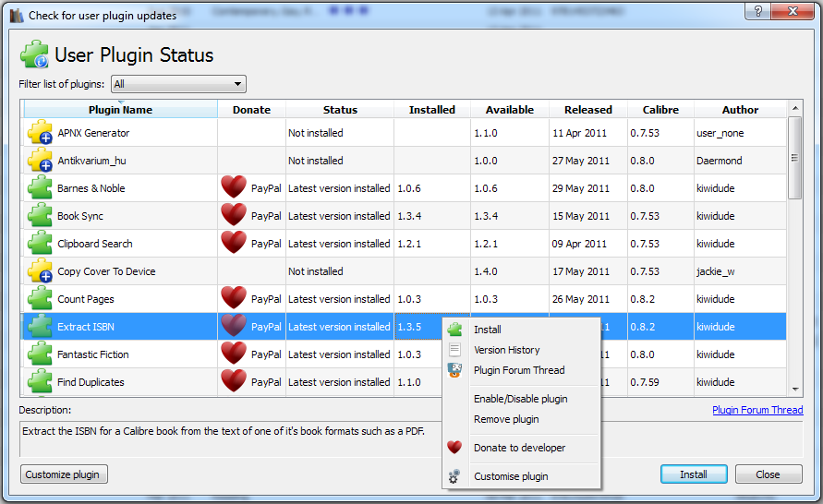Click the donate heart for Book Sync
823x504 pixels.
point(234,215)
